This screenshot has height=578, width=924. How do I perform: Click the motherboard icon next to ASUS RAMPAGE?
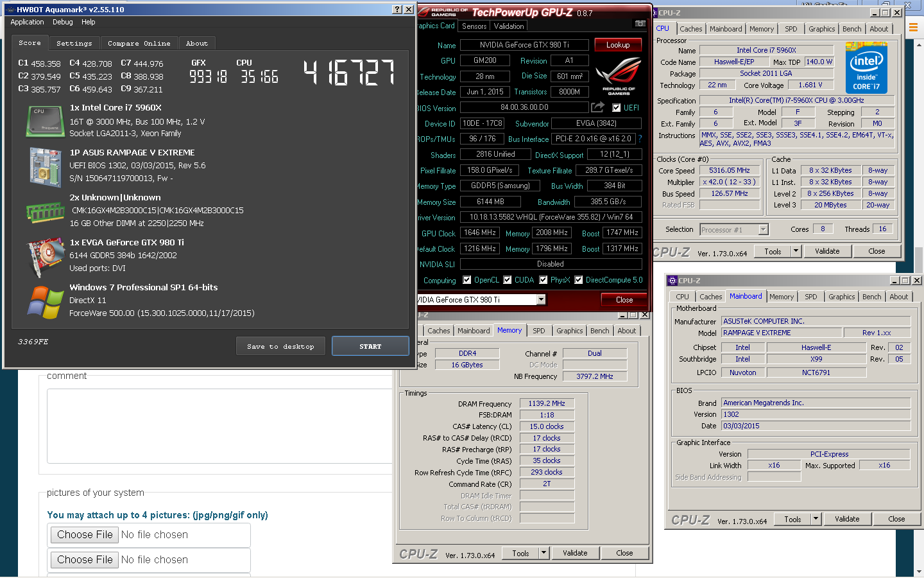tap(45, 166)
